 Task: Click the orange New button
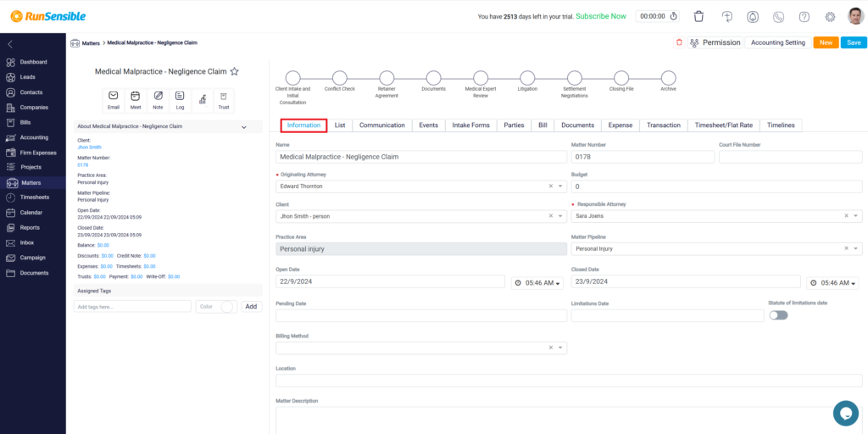click(x=826, y=42)
